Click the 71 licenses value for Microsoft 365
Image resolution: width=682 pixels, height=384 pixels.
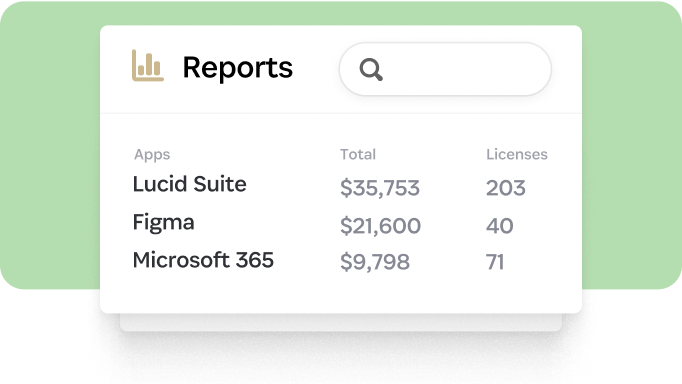pyautogui.click(x=495, y=262)
